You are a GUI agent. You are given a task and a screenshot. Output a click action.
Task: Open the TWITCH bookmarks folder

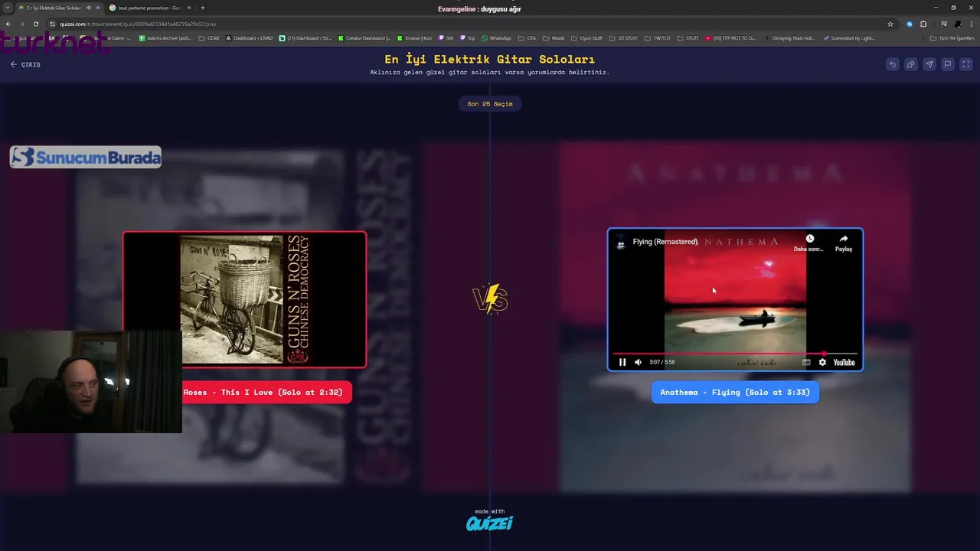click(x=657, y=38)
